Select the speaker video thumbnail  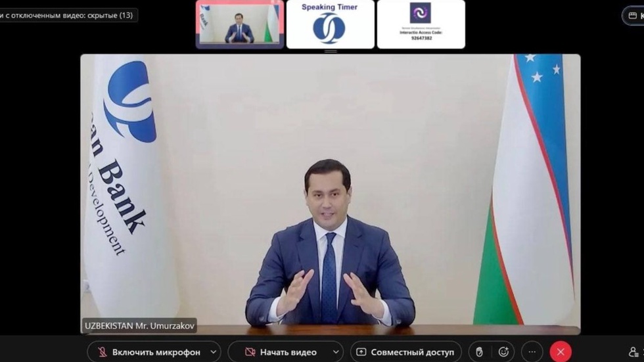pyautogui.click(x=240, y=25)
